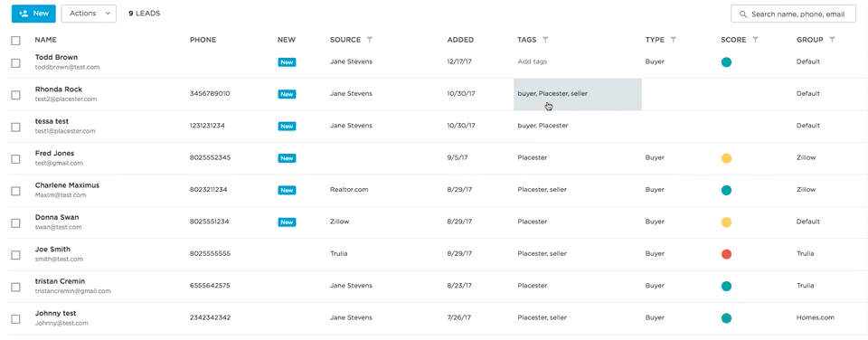Click phone number 3456789010
Image resolution: width=868 pixels, height=340 pixels.
(210, 93)
